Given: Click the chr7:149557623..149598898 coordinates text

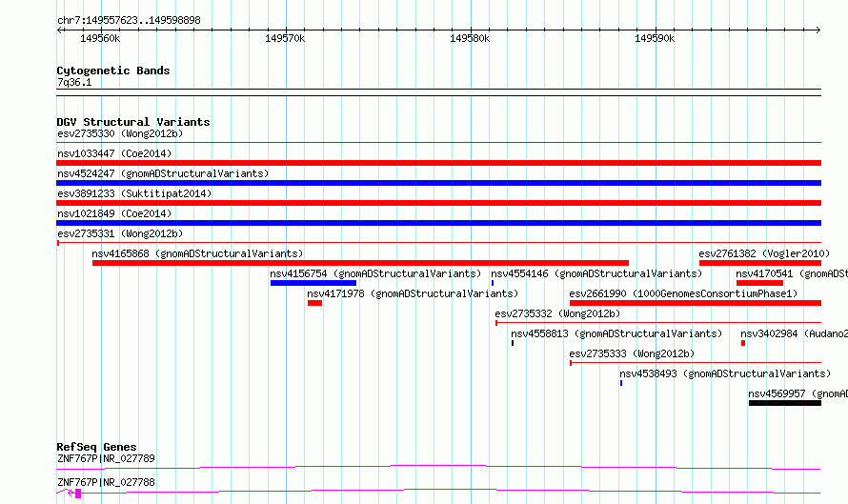Looking at the screenshot, I should click(129, 21).
